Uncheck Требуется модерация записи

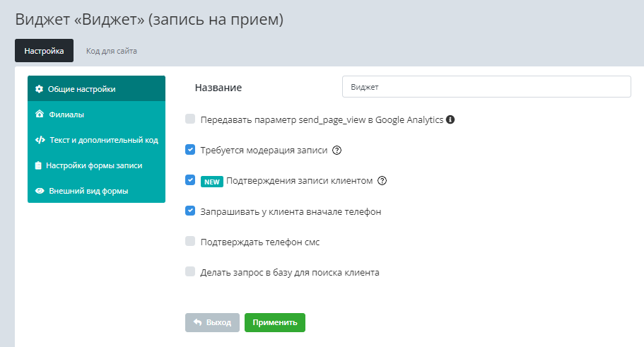(x=190, y=150)
